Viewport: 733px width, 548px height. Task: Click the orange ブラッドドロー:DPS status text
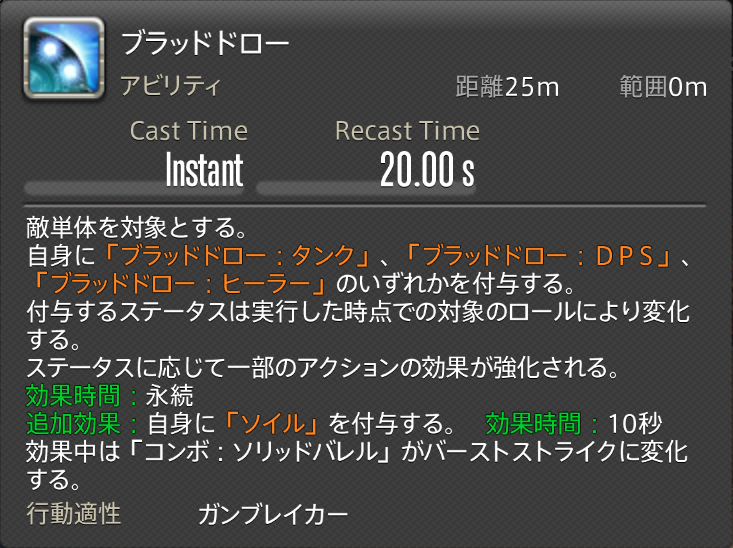click(x=539, y=256)
